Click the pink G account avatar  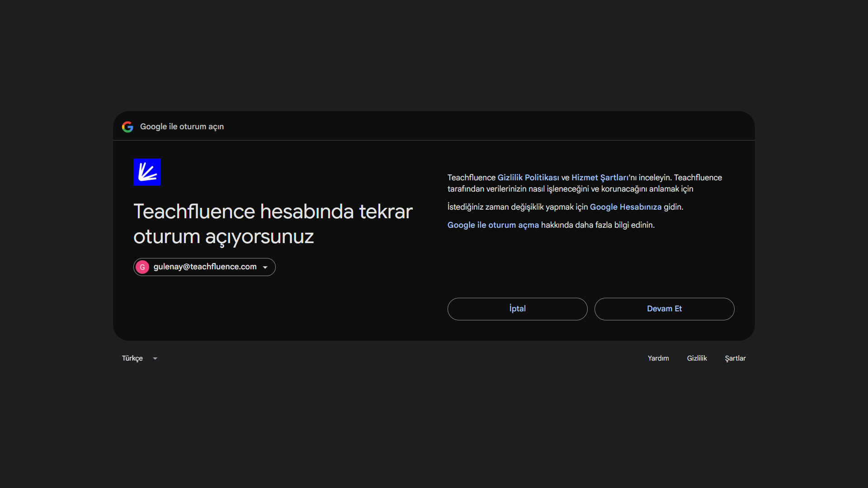142,267
